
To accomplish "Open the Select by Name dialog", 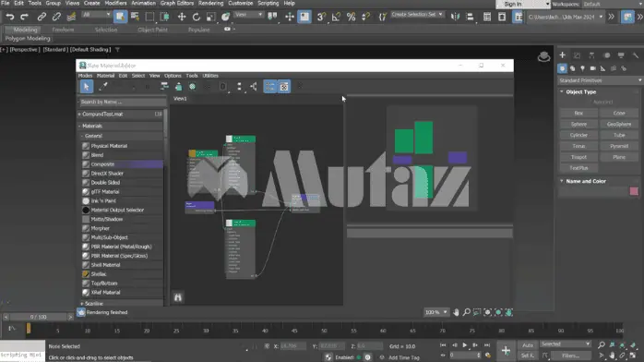I will pos(135,17).
